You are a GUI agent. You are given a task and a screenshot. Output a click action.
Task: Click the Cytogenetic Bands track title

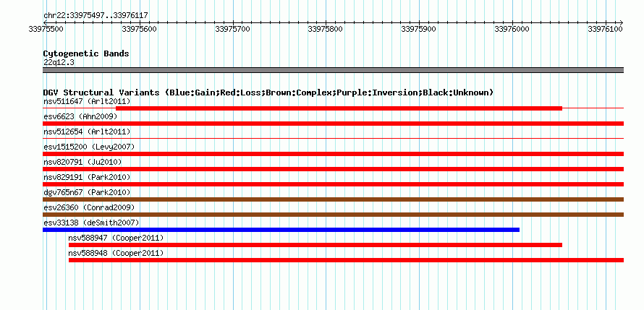[86, 53]
